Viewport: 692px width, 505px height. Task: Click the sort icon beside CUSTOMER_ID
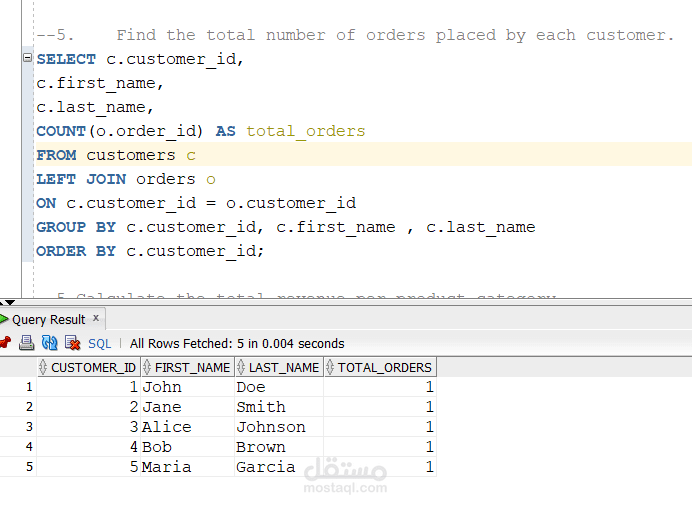pos(43,367)
